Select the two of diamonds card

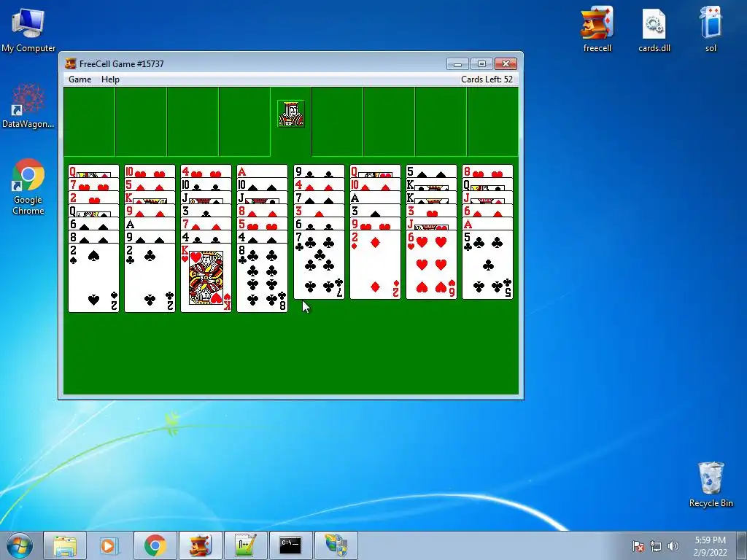(x=375, y=265)
